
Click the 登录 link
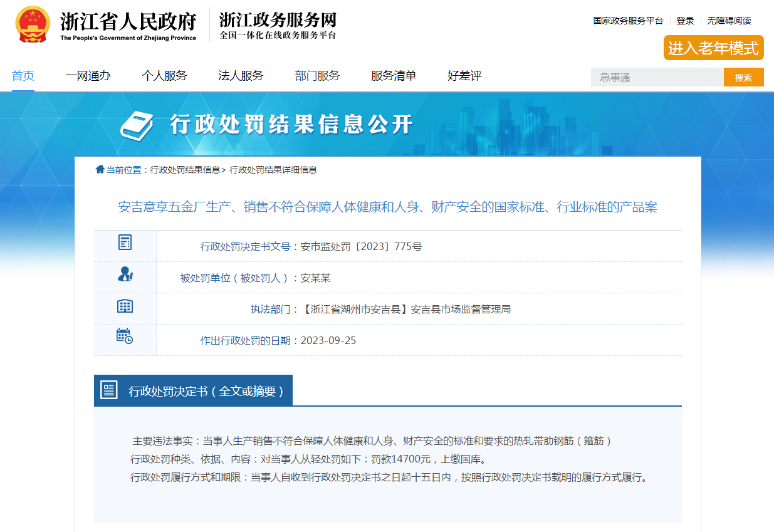[685, 21]
